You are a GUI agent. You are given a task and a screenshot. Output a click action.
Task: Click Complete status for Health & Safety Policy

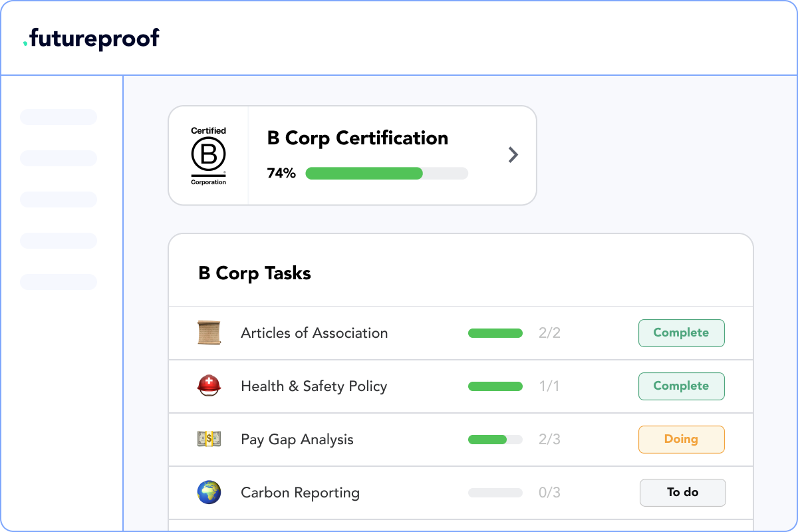pyautogui.click(x=681, y=386)
